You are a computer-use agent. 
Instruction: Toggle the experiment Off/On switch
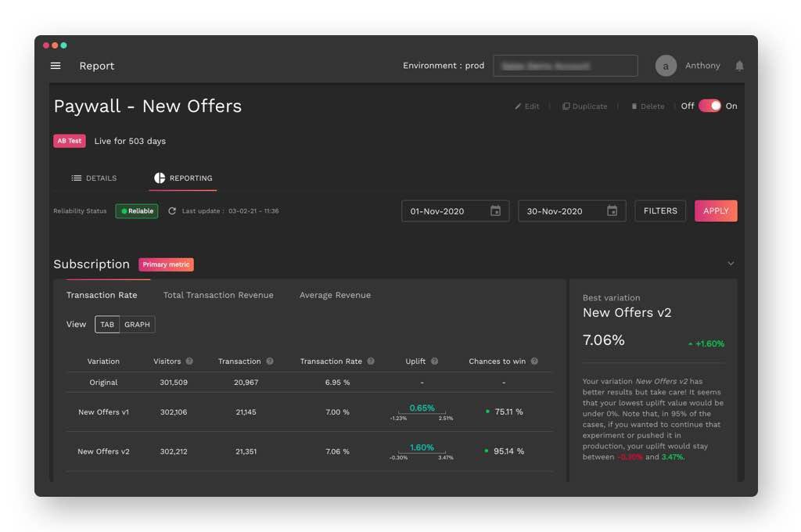709,106
